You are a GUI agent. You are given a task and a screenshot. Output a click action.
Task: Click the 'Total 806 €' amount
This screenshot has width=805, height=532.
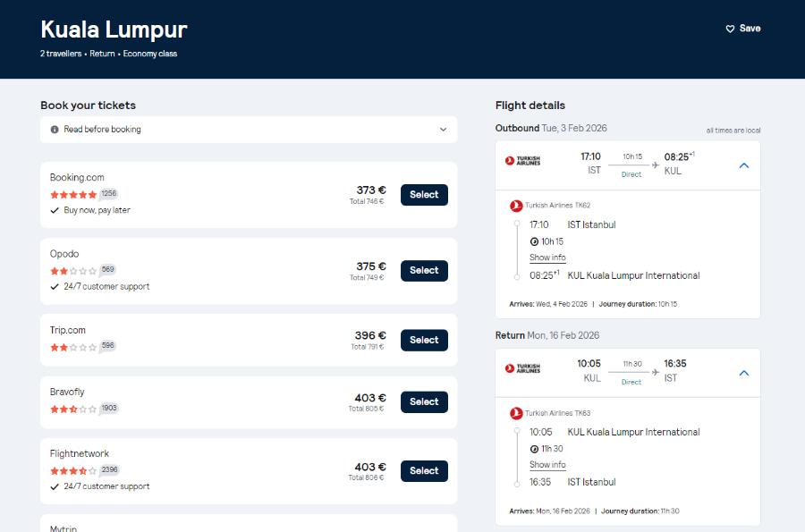pyautogui.click(x=366, y=477)
